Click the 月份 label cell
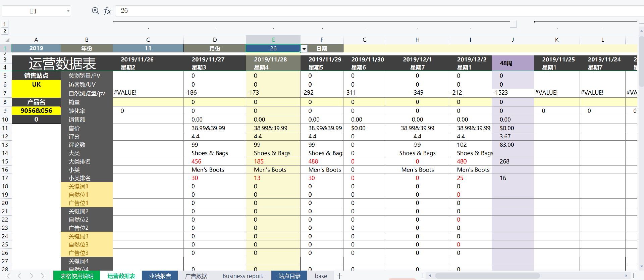The width and height of the screenshot is (644, 280). pos(215,48)
